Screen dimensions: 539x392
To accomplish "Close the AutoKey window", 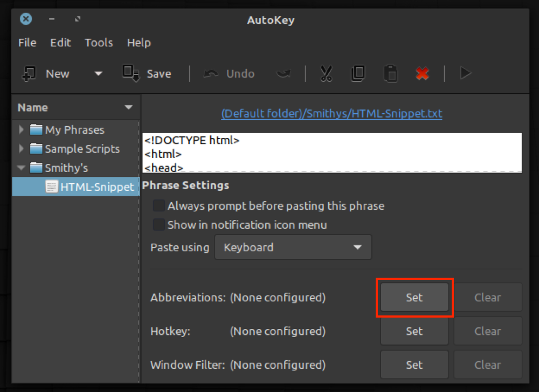I will (x=26, y=19).
